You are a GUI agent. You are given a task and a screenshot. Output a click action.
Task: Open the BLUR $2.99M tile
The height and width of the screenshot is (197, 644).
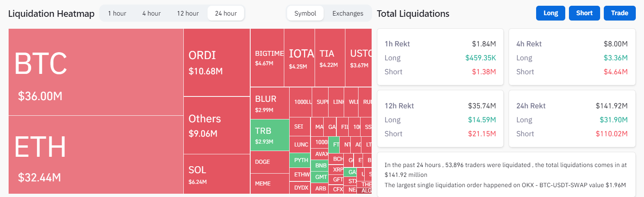point(269,103)
